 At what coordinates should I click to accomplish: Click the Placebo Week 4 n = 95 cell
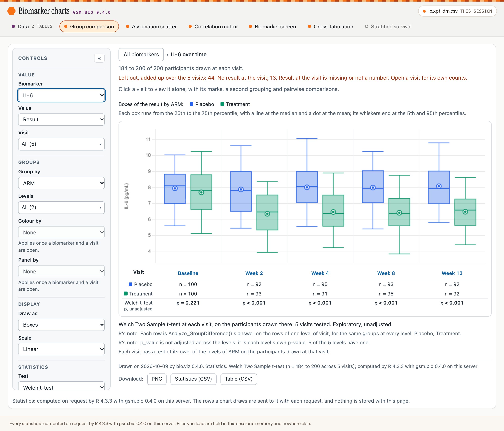[320, 284]
